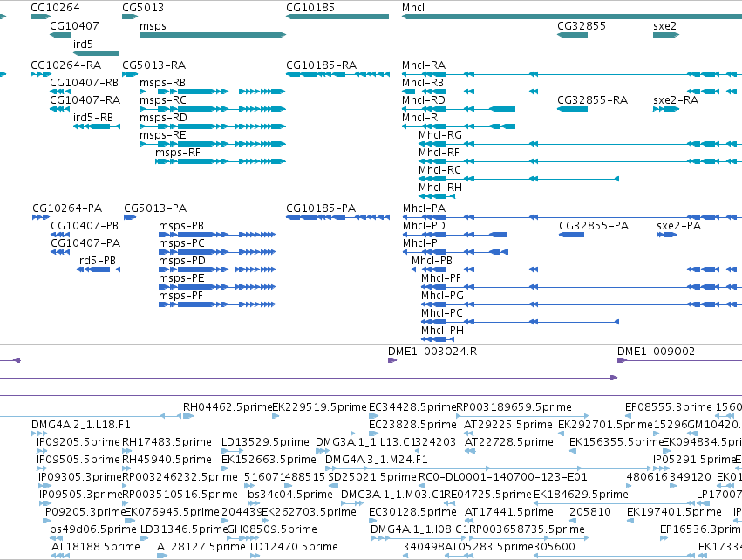Select transcript MhcI-RC
Screen dimensions: 742x560
point(519,179)
